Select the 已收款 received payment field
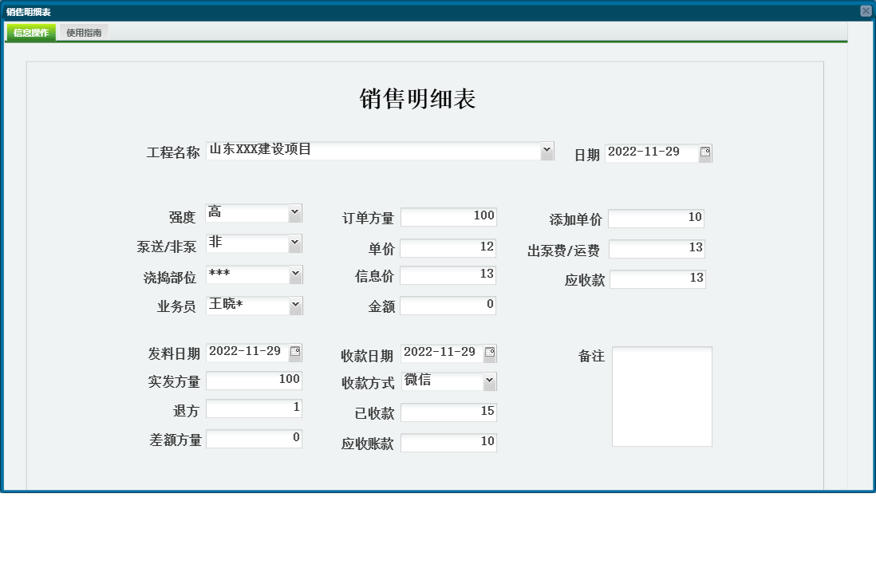876x588 pixels. click(x=448, y=412)
